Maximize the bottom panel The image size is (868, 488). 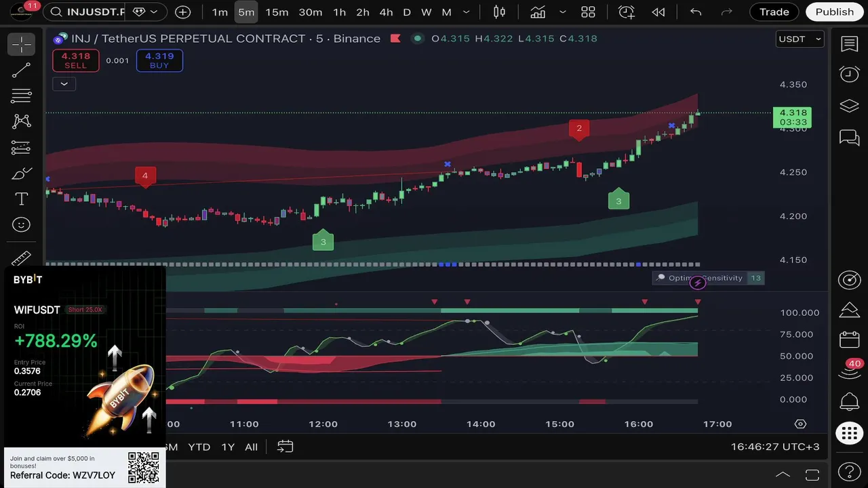812,474
